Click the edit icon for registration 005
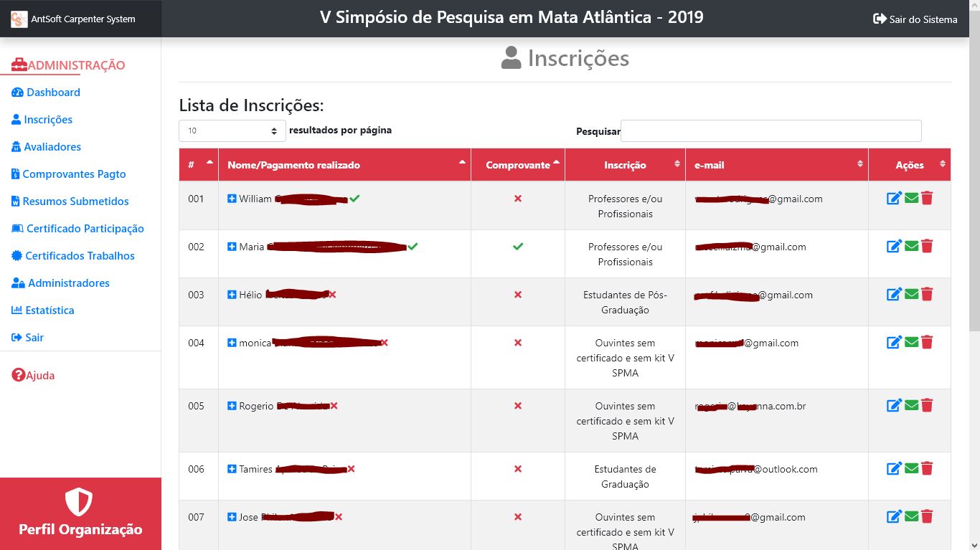This screenshot has height=550, width=980. (x=895, y=406)
